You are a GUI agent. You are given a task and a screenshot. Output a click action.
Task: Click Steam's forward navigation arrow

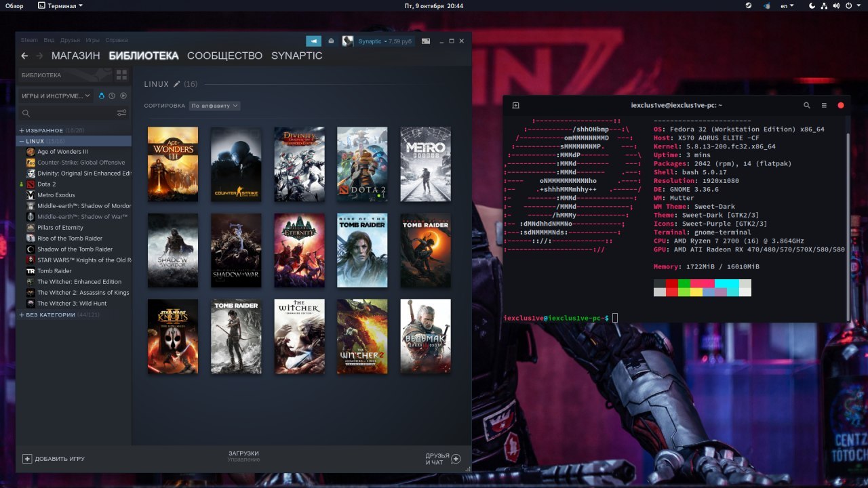[40, 56]
